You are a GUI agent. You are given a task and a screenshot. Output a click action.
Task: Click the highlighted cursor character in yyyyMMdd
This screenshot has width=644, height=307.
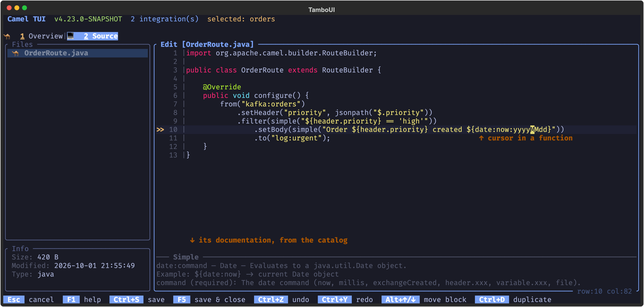pyautogui.click(x=533, y=130)
